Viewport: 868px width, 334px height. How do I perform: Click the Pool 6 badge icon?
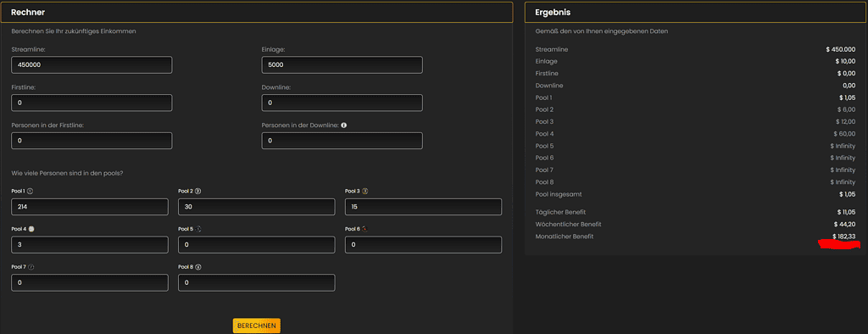point(365,229)
